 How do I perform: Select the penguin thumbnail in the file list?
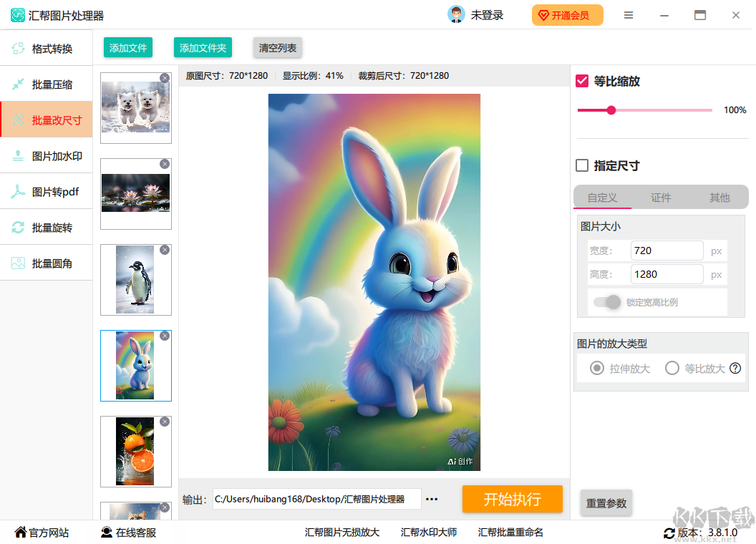tap(135, 279)
